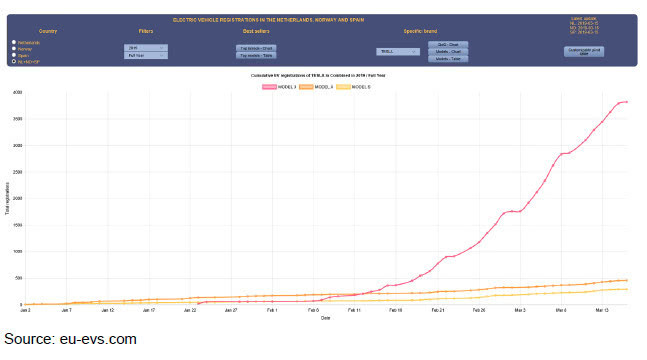Click the chart title about cumulative EV registrations
647x360 pixels.
click(x=318, y=76)
